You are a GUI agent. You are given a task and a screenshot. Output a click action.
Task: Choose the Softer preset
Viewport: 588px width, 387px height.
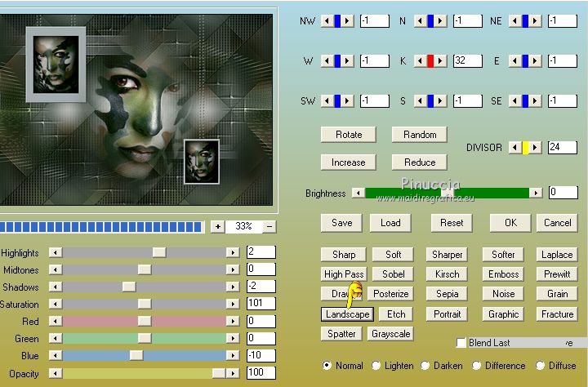[x=503, y=255]
